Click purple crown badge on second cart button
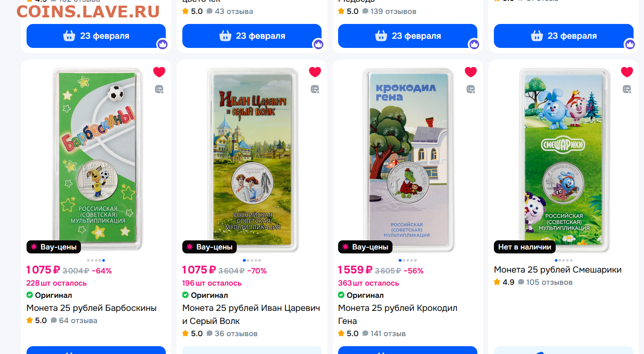The image size is (644, 354). click(x=318, y=44)
